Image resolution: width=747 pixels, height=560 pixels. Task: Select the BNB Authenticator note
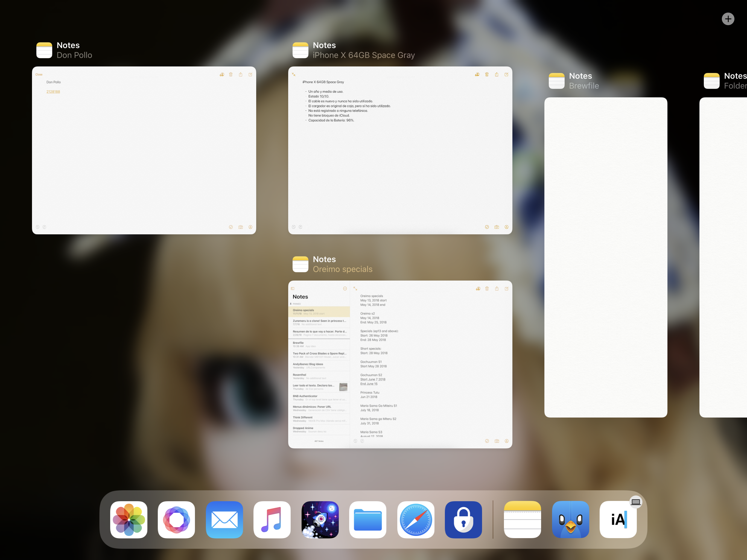pyautogui.click(x=319, y=398)
